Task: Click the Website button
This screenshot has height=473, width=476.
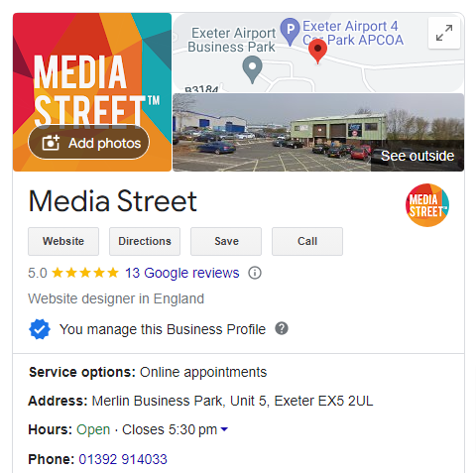Action: (63, 241)
